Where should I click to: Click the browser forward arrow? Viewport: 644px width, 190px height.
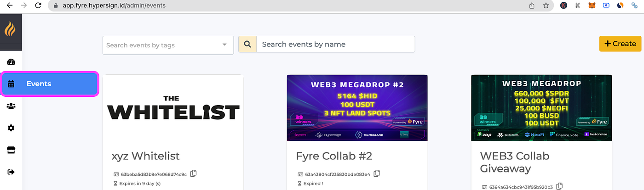click(24, 6)
